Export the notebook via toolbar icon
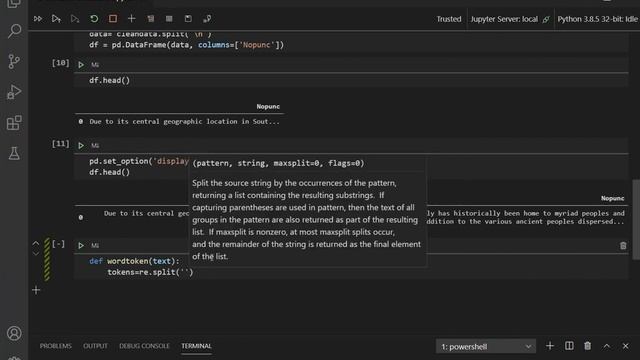The image size is (640, 360). (207, 19)
